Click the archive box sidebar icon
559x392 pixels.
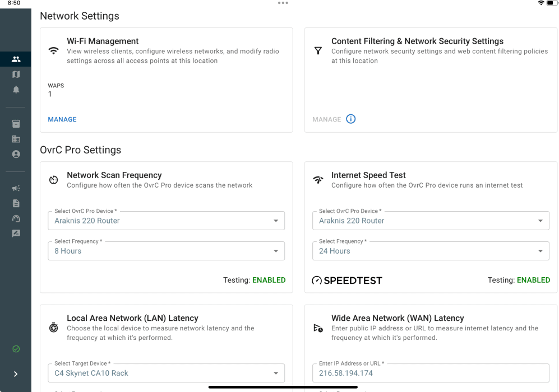point(16,124)
